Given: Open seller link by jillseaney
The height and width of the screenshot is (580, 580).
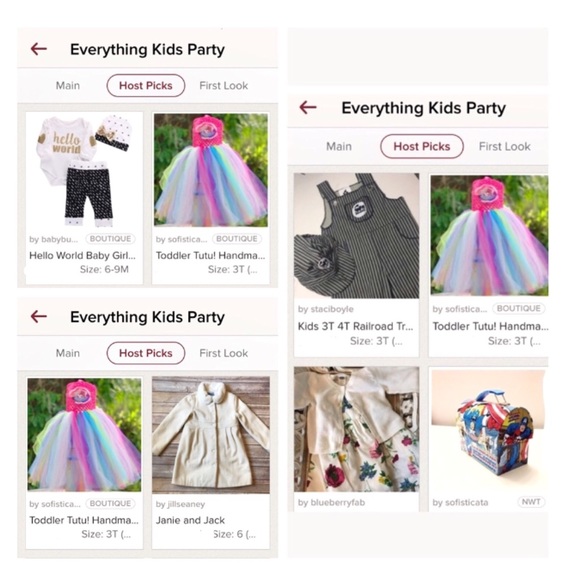Looking at the screenshot, I should (x=180, y=504).
